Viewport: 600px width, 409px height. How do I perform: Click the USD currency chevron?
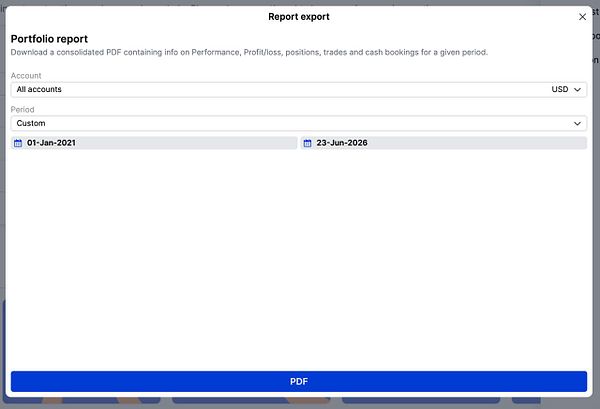pos(577,90)
